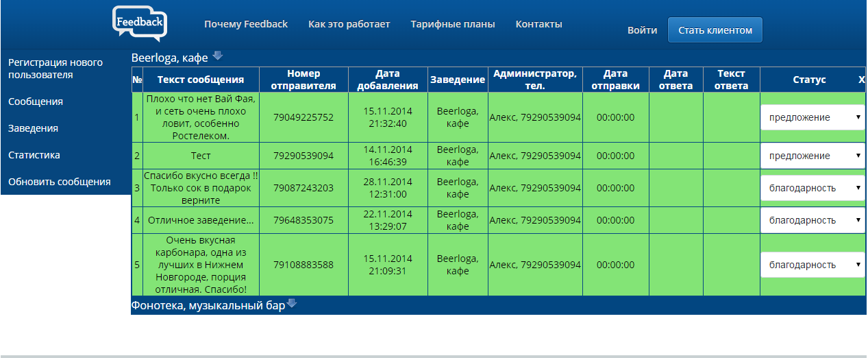The image size is (868, 358).
Task: Click message text Тест
Action: 201,156
